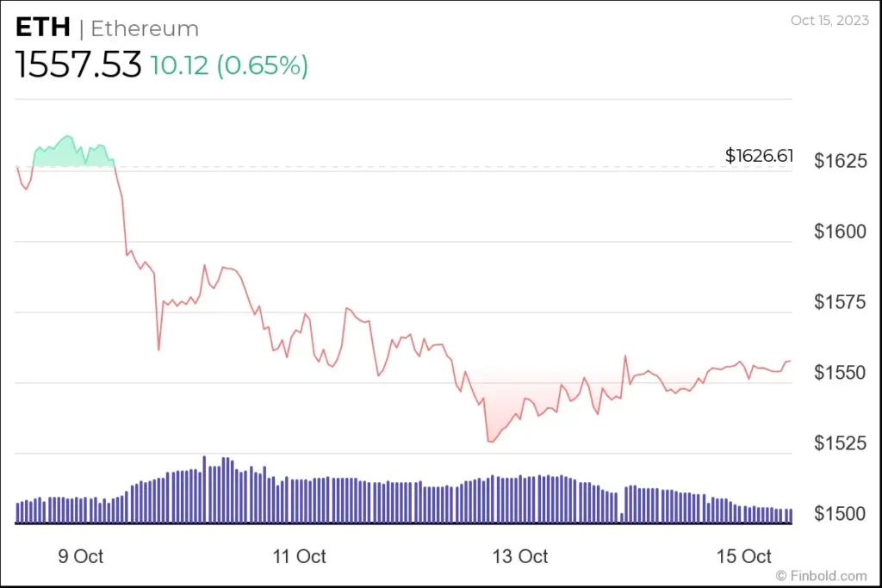Image resolution: width=882 pixels, height=588 pixels.
Task: Click the $1550 price axis label
Action: (x=840, y=373)
